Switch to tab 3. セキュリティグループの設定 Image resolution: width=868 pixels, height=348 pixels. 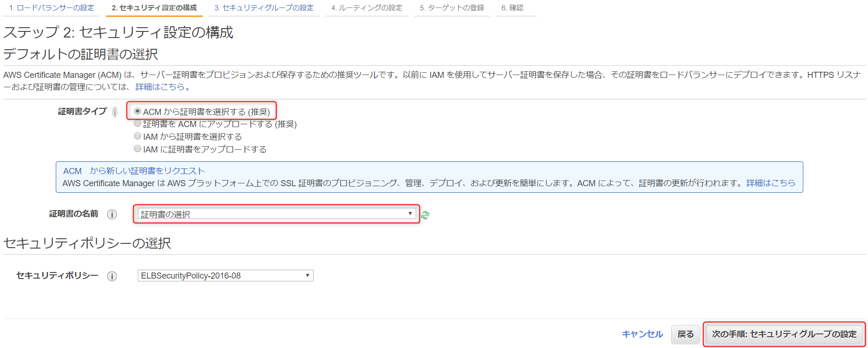[x=264, y=8]
